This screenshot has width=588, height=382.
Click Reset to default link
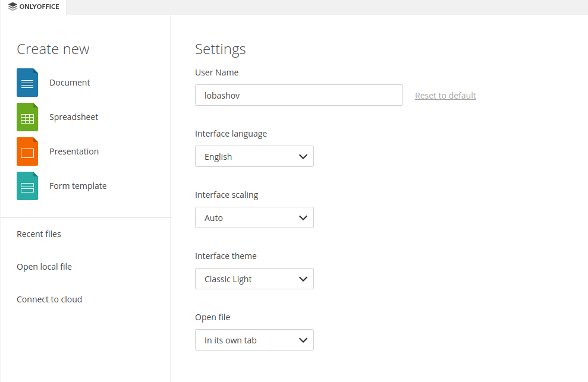445,96
